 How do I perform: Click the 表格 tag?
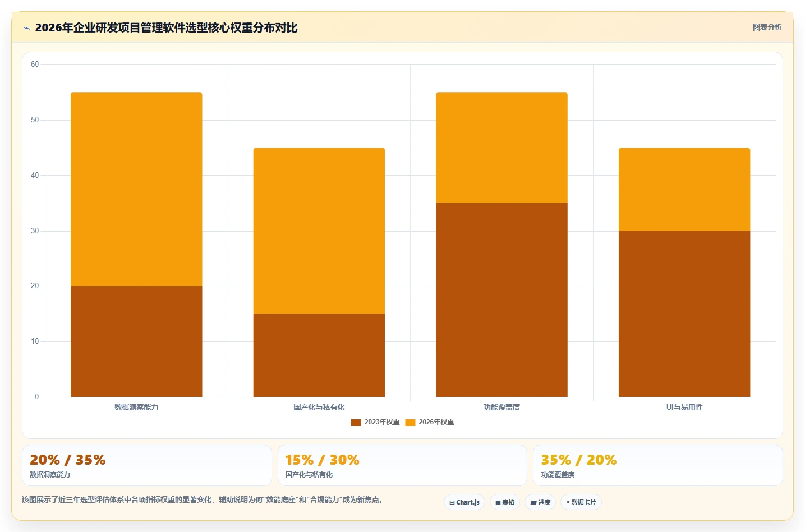[x=505, y=502]
